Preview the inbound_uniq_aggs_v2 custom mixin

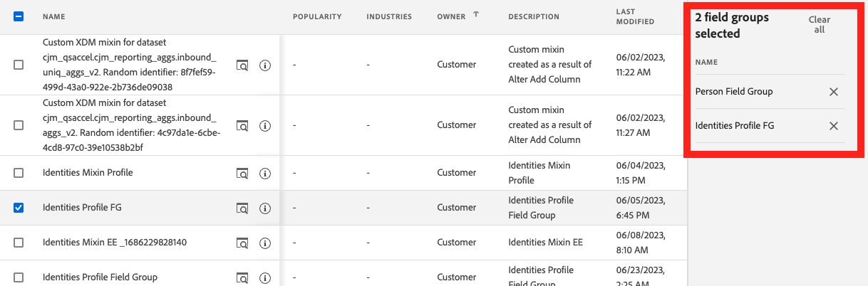242,65
